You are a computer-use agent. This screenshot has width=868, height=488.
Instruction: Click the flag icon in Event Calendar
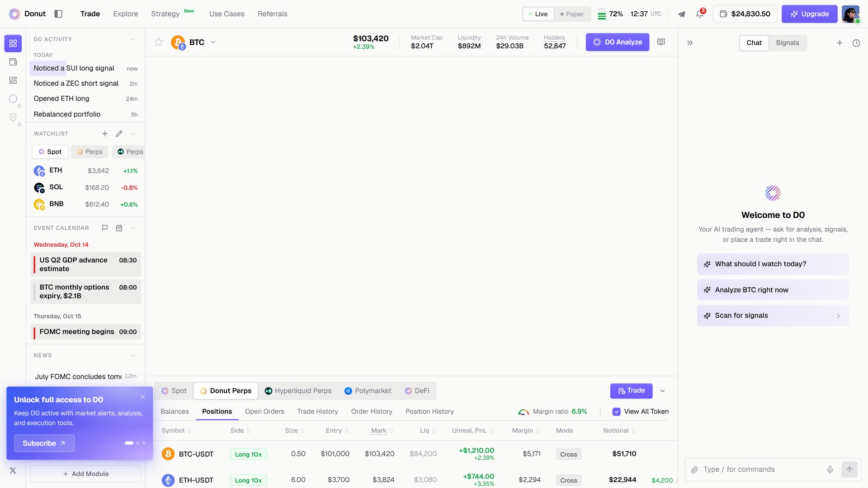(x=105, y=228)
